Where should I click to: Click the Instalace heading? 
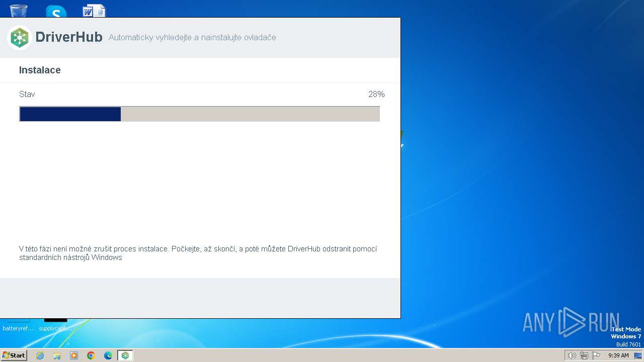pyautogui.click(x=40, y=70)
